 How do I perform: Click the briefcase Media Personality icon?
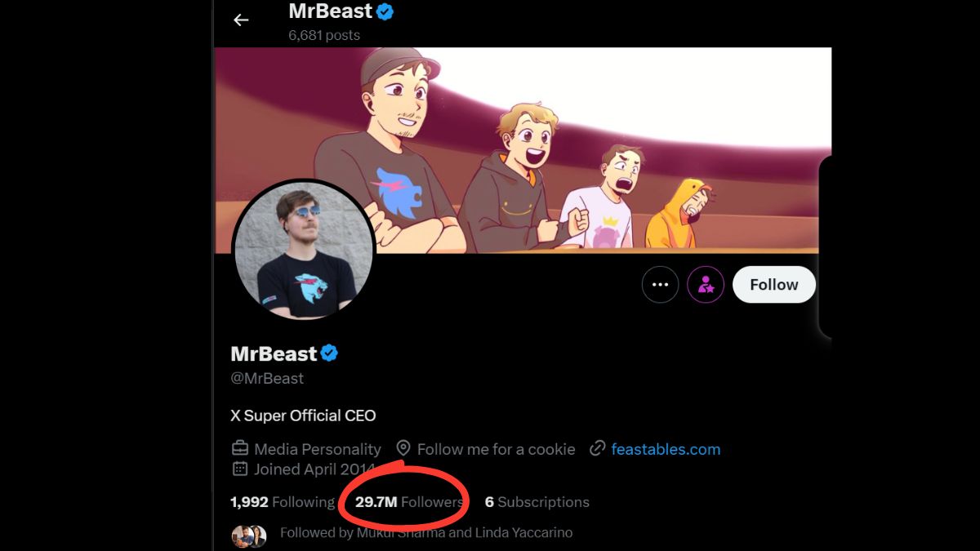point(240,449)
